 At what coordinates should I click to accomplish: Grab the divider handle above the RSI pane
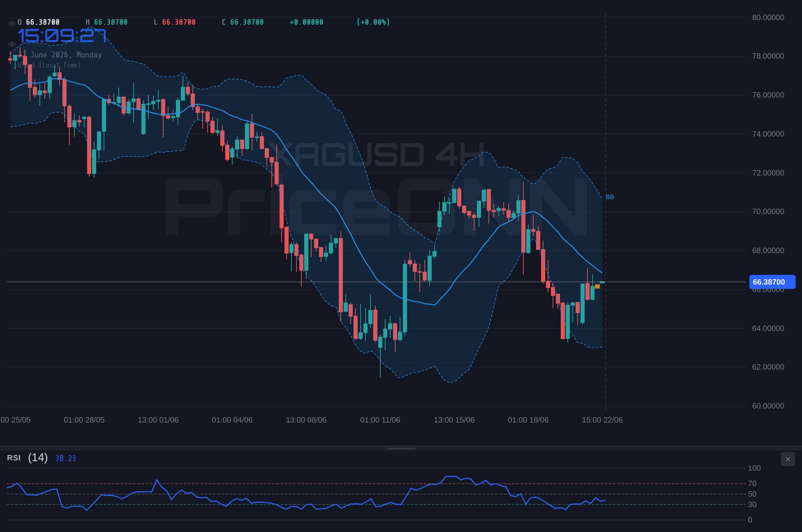click(401, 448)
